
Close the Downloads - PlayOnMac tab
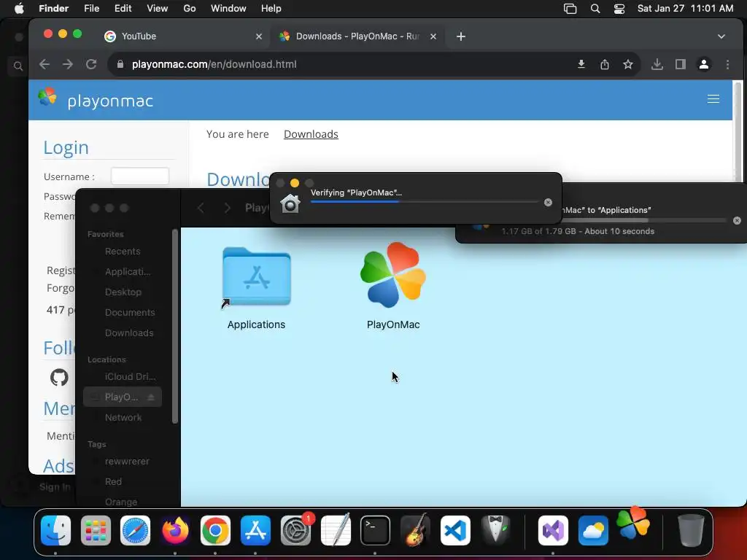click(433, 36)
